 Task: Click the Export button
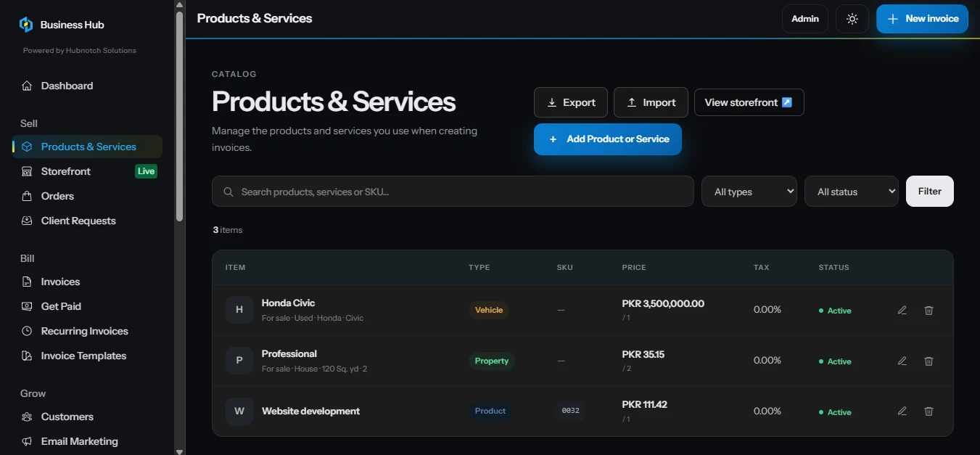(571, 102)
